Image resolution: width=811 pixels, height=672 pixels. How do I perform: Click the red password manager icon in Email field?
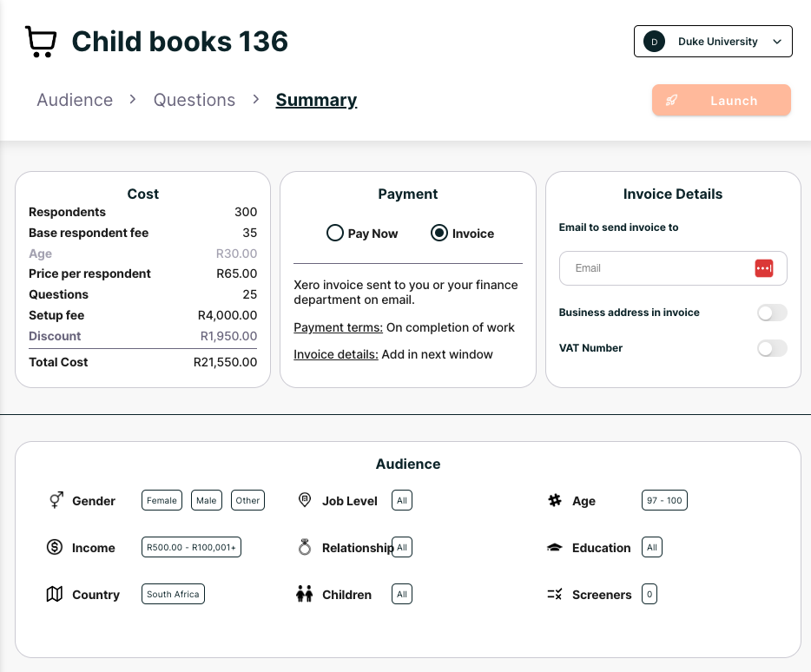(763, 268)
